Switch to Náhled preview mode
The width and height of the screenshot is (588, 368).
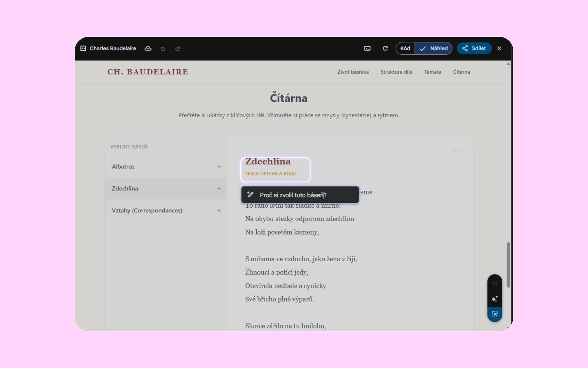tap(434, 48)
